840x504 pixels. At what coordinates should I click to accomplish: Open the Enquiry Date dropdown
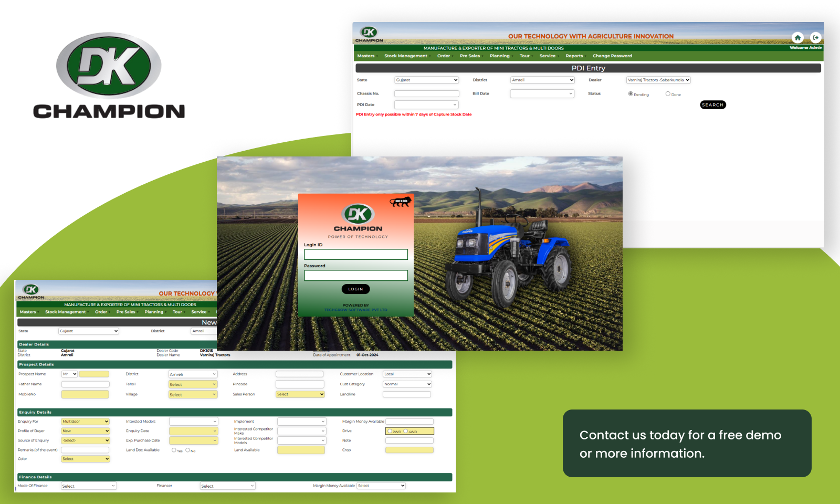[x=193, y=431]
